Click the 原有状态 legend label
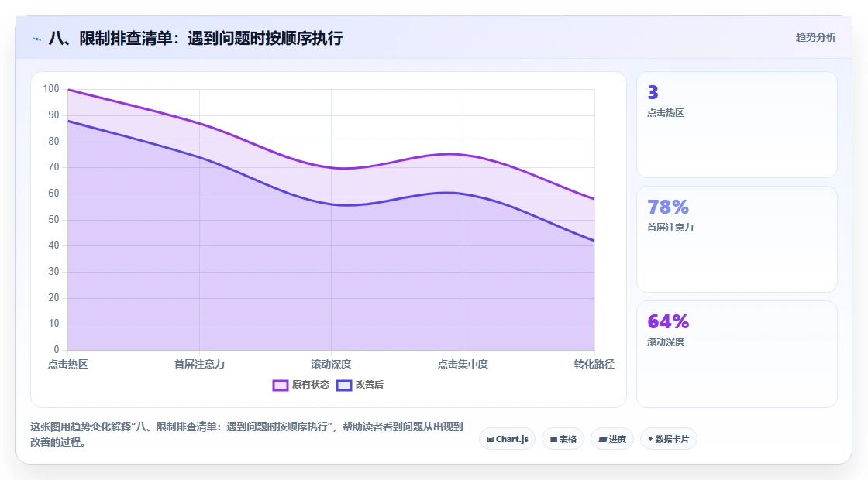This screenshot has height=480, width=868. [x=311, y=384]
